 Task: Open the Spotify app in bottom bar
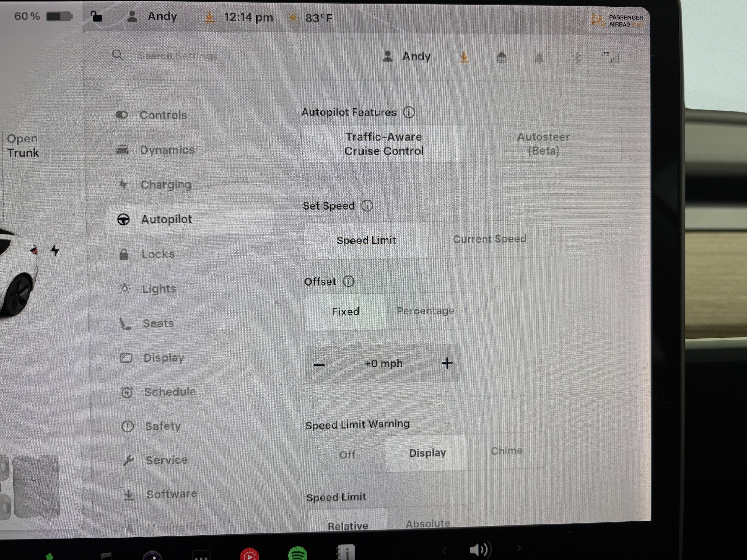(x=297, y=554)
